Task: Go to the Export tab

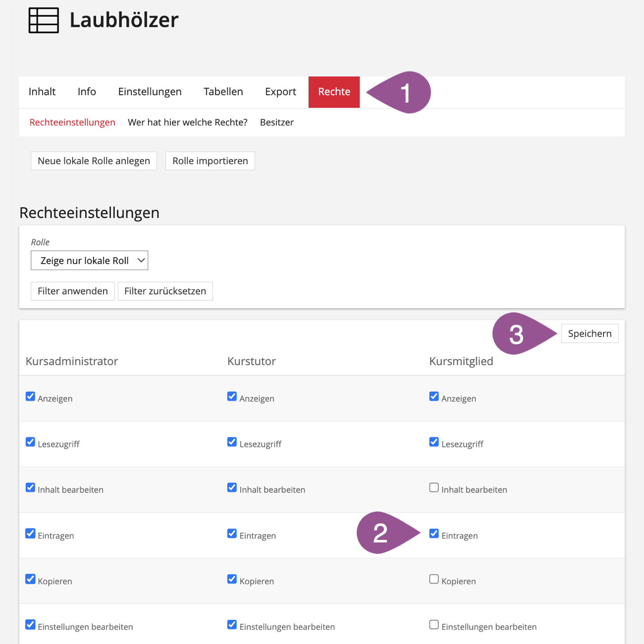Action: click(280, 92)
